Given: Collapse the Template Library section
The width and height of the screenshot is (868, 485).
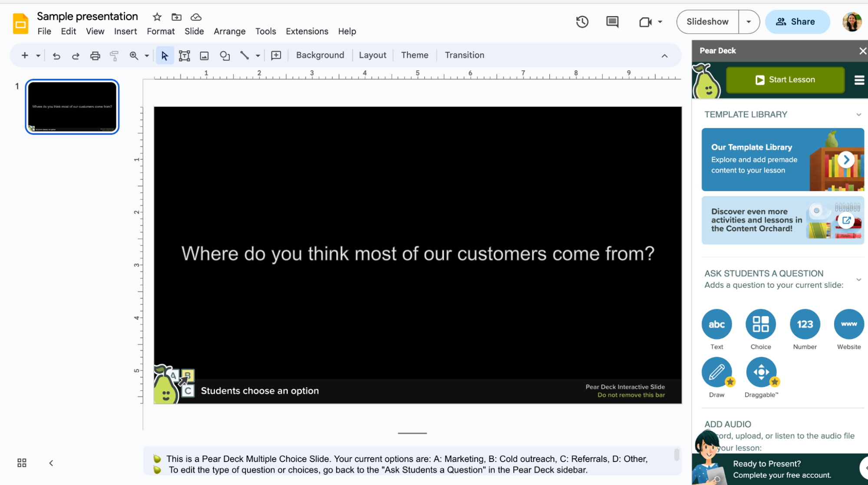Looking at the screenshot, I should [x=858, y=114].
